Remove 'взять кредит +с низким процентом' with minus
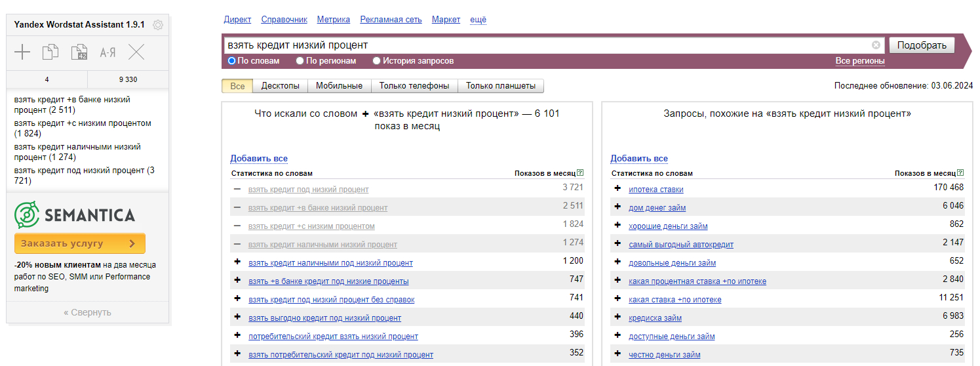Screen dimensions: 980x366 [237, 226]
